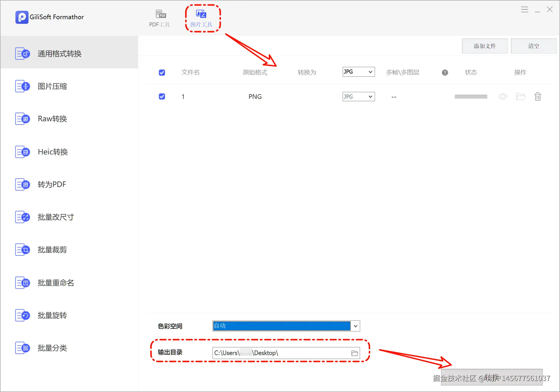Expand the 色彩空间 color space dropdown
The width and height of the screenshot is (560, 392).
(x=355, y=326)
